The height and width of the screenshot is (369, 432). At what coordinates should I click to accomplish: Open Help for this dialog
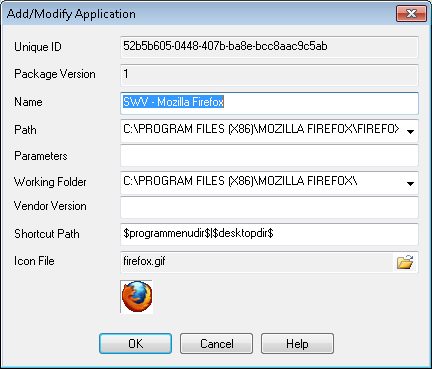[297, 343]
